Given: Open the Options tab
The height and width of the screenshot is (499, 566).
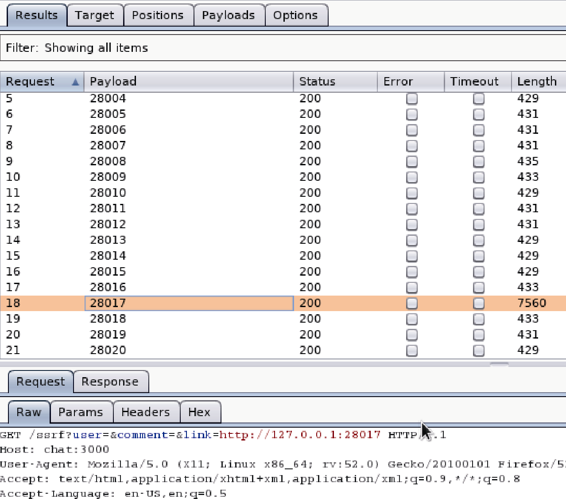Looking at the screenshot, I should [296, 15].
